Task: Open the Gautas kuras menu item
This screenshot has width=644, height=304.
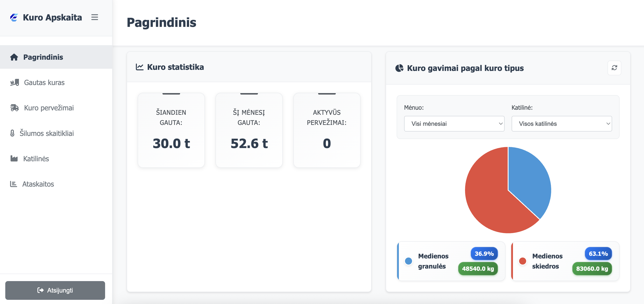Action: [x=44, y=82]
